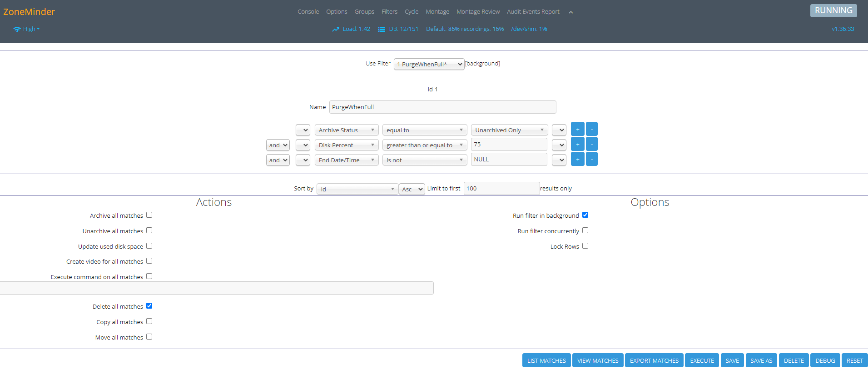Viewport: 868px width, 385px height.
Task: Add a condition after the End Date/Time row
Action: tap(577, 160)
